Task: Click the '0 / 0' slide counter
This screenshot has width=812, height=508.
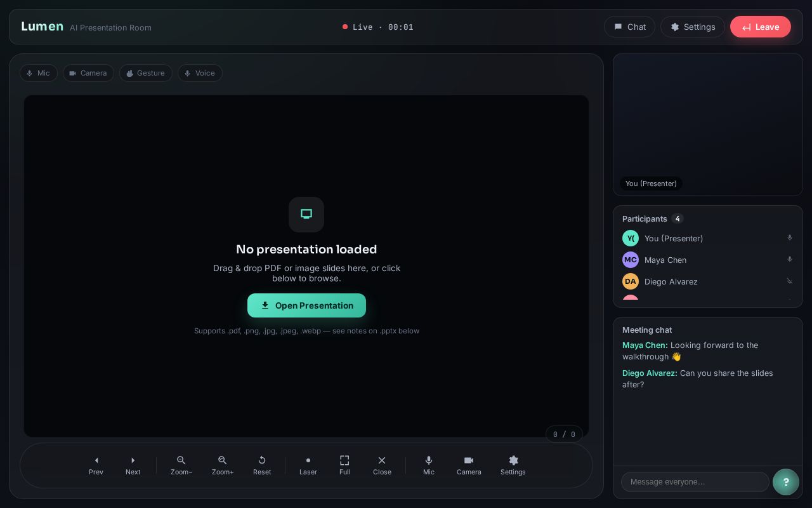Action: point(564,434)
